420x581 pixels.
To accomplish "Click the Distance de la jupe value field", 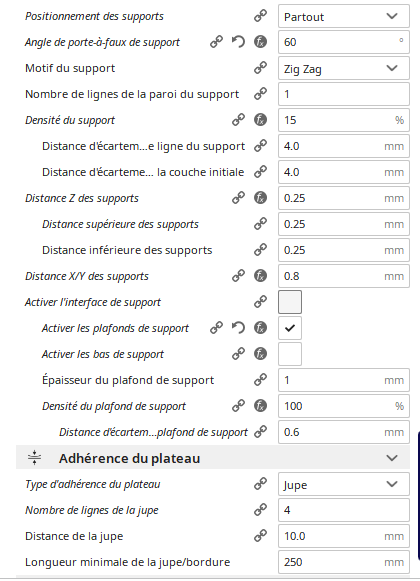I will point(344,536).
